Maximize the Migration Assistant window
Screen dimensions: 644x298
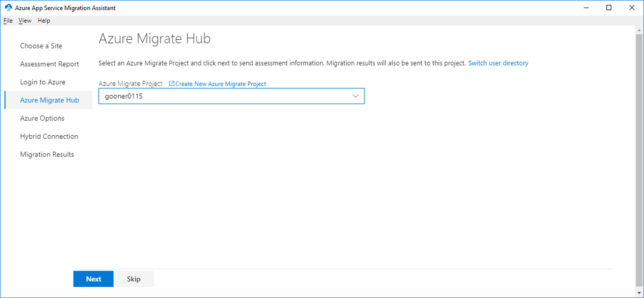(609, 8)
